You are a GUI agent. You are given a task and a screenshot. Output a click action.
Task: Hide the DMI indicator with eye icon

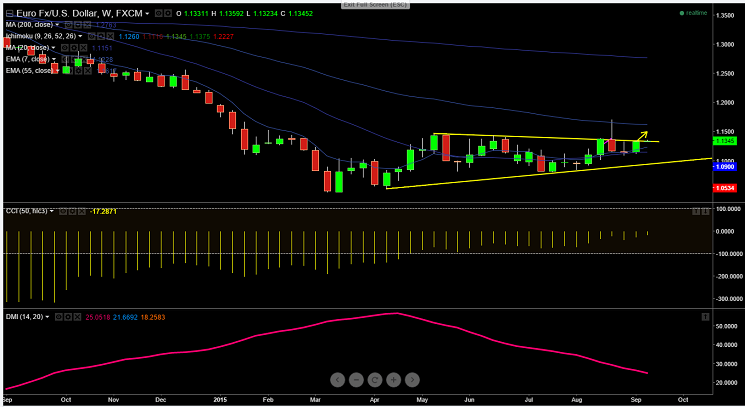[58, 317]
